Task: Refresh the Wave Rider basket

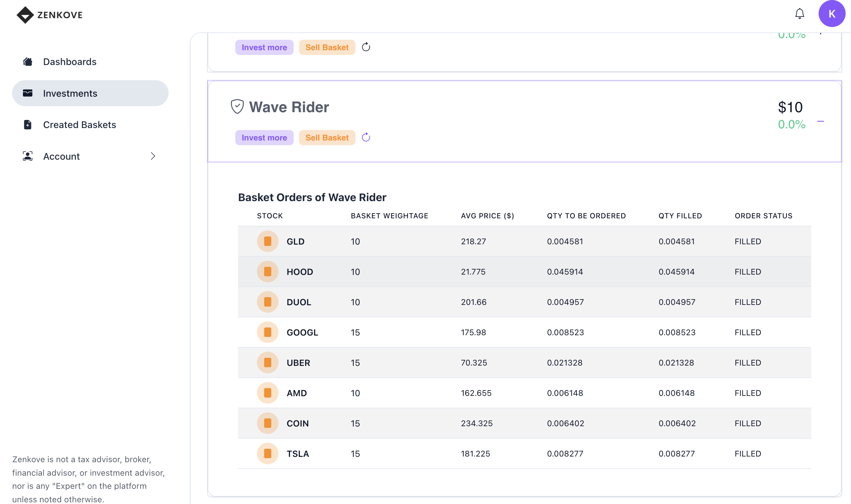Action: click(x=366, y=137)
